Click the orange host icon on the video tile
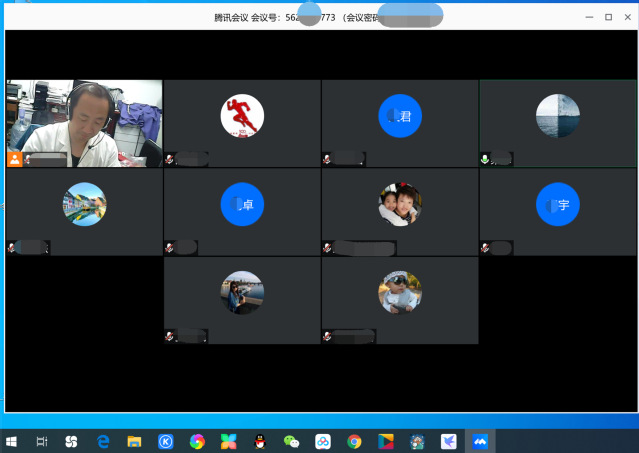Screen dimensions: 639x453 tap(15, 159)
